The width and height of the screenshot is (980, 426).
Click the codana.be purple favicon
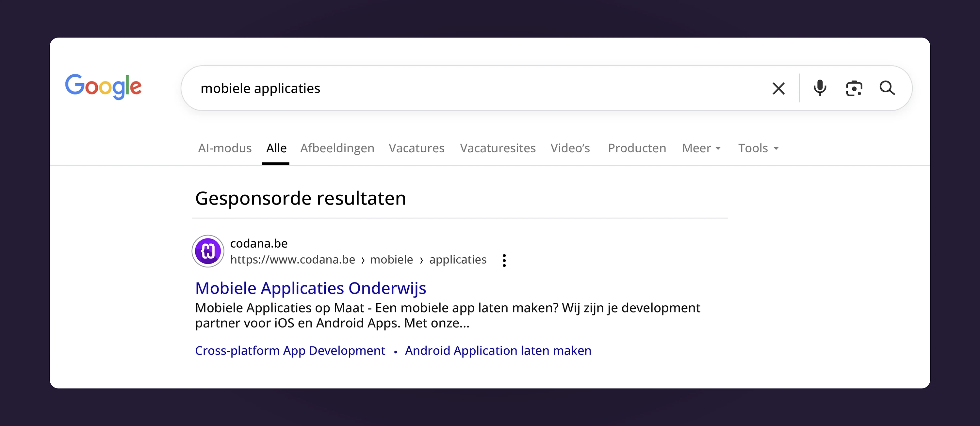(208, 251)
